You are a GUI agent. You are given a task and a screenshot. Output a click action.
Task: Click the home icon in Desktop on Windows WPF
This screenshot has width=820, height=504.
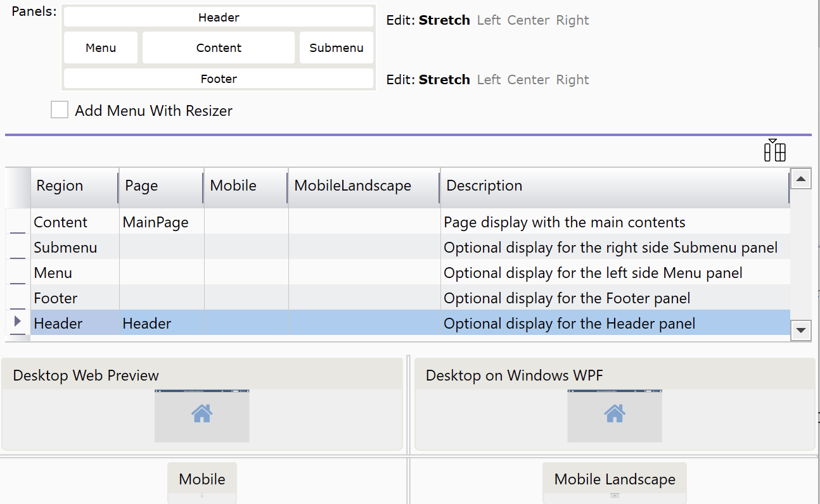[x=614, y=414]
